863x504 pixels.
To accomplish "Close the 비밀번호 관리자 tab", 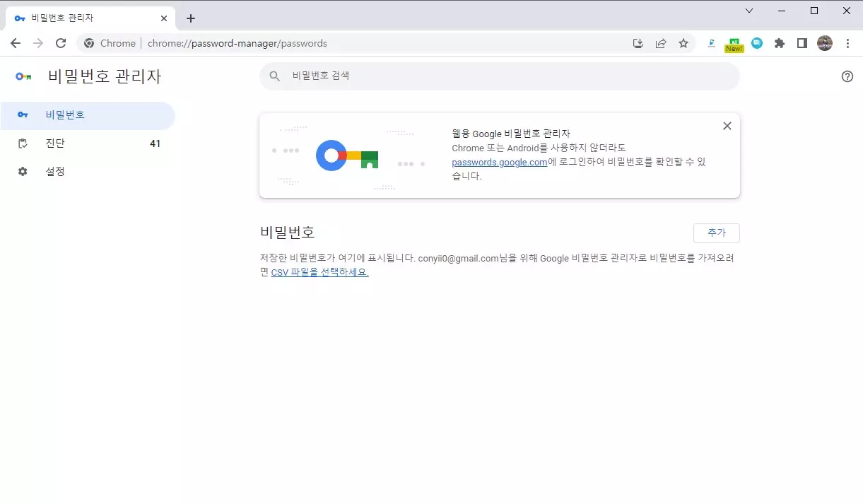I will (163, 18).
